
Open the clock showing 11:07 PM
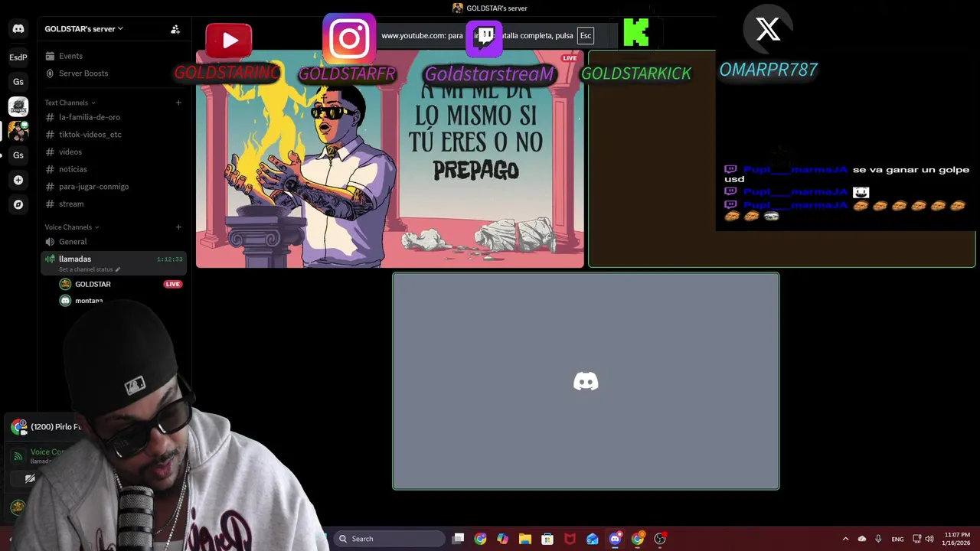[957, 539]
